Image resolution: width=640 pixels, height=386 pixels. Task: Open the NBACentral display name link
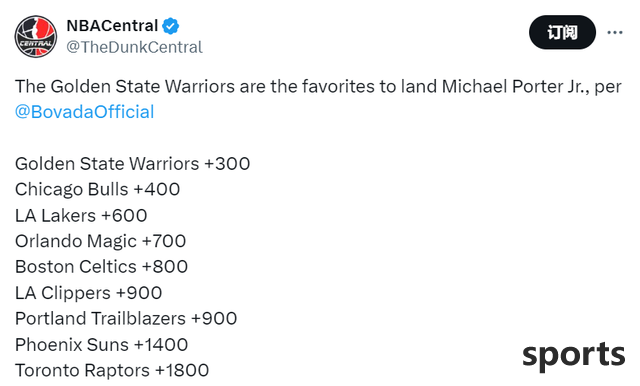click(112, 26)
